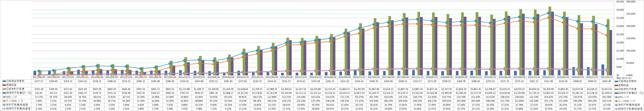Image resolution: width=644 pixels, height=111 pixels.
Task: Click the cash value $342.42
Action: coord(83,81)
